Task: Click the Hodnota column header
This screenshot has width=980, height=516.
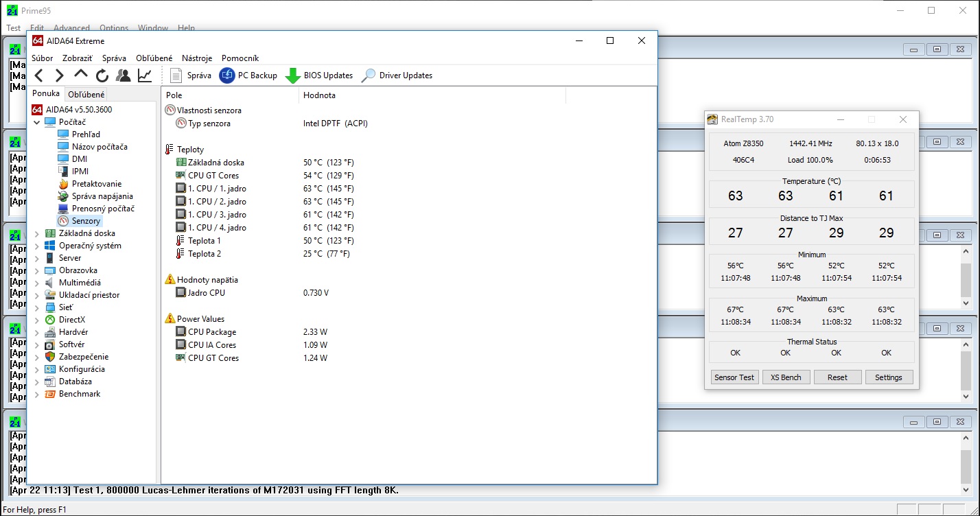Action: tap(432, 95)
